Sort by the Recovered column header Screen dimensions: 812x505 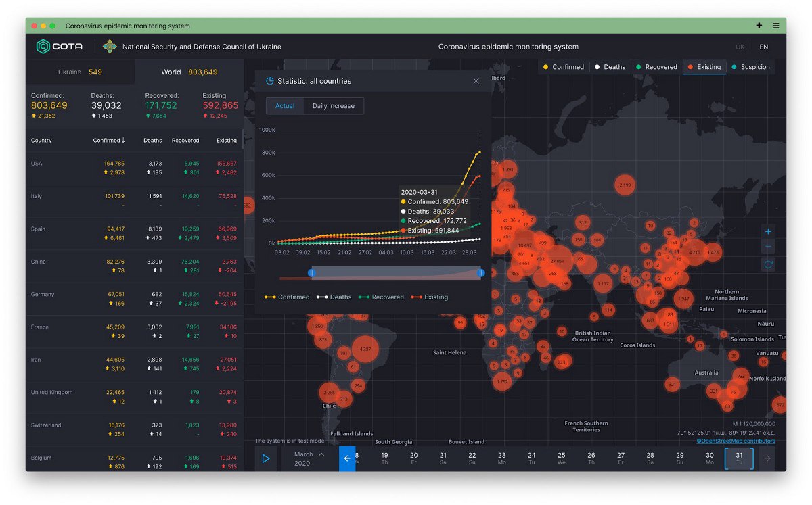coord(185,141)
